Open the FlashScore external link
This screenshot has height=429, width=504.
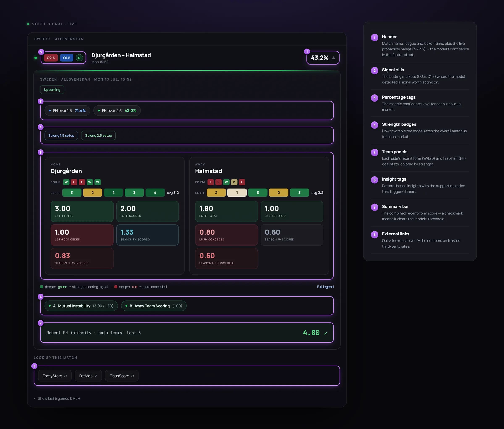[122, 376]
